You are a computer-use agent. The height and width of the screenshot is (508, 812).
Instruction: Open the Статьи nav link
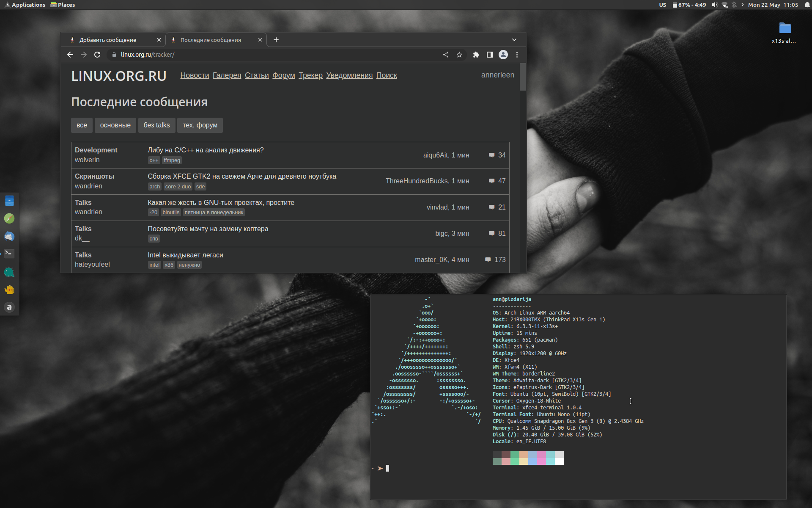pyautogui.click(x=257, y=75)
